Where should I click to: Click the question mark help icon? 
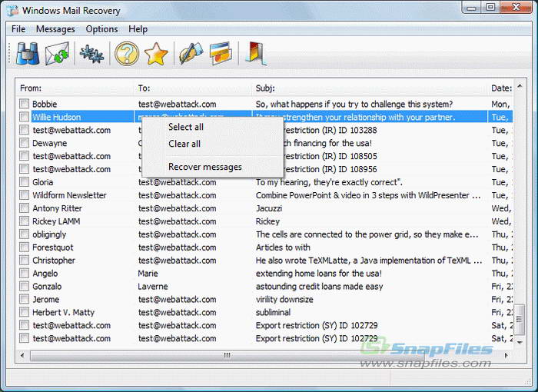127,54
